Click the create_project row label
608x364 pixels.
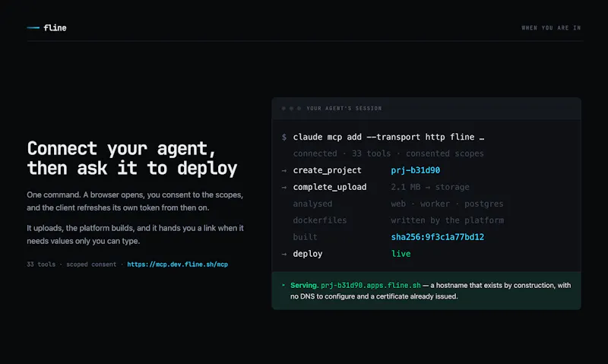[x=328, y=170]
